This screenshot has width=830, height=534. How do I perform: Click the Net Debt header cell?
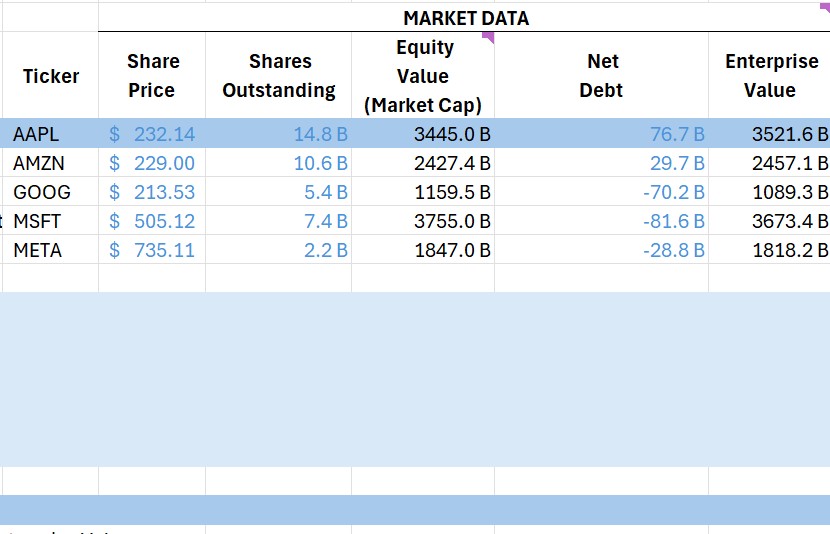601,76
